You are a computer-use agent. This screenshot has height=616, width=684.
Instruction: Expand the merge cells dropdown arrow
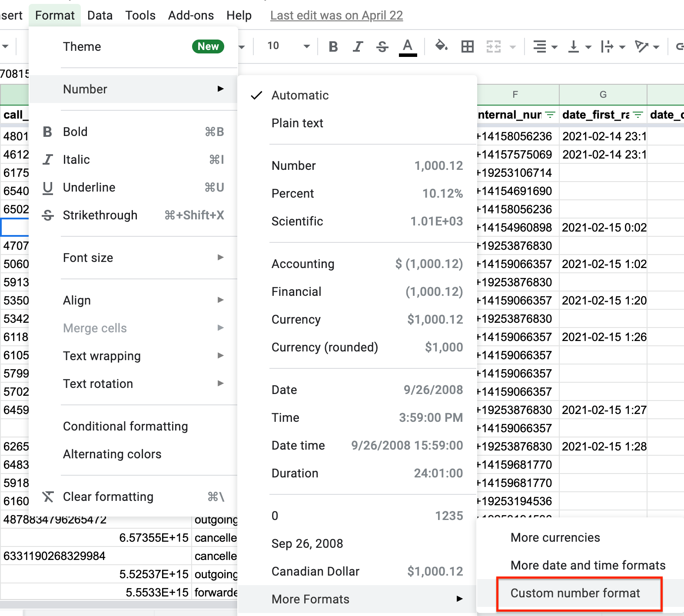(513, 46)
